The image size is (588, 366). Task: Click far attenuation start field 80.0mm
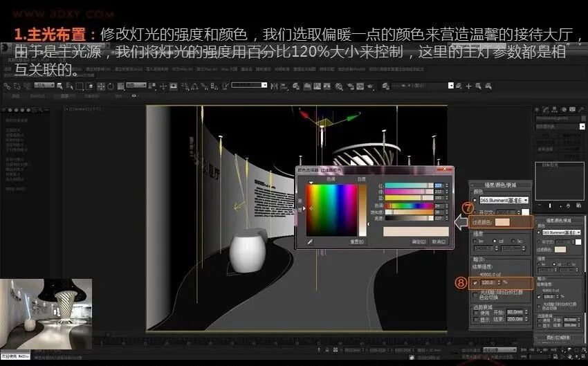(x=515, y=312)
